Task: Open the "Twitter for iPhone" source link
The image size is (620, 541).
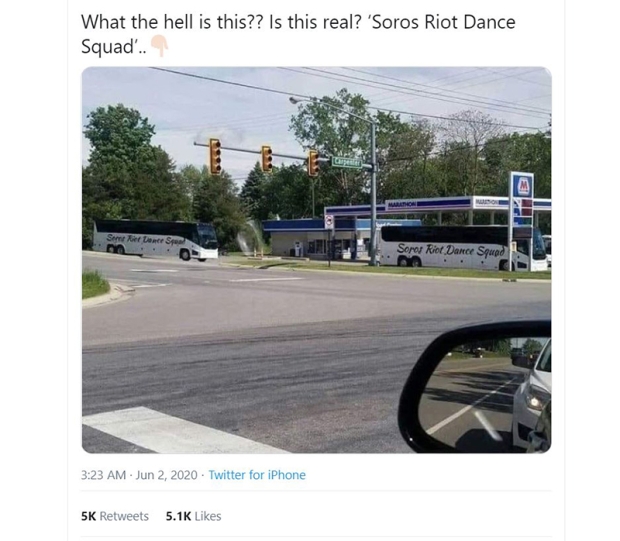Action: click(x=257, y=475)
